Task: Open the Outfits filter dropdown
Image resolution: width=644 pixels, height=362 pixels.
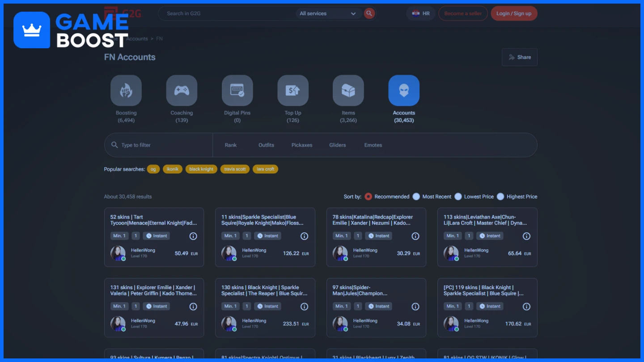Action: [266, 145]
